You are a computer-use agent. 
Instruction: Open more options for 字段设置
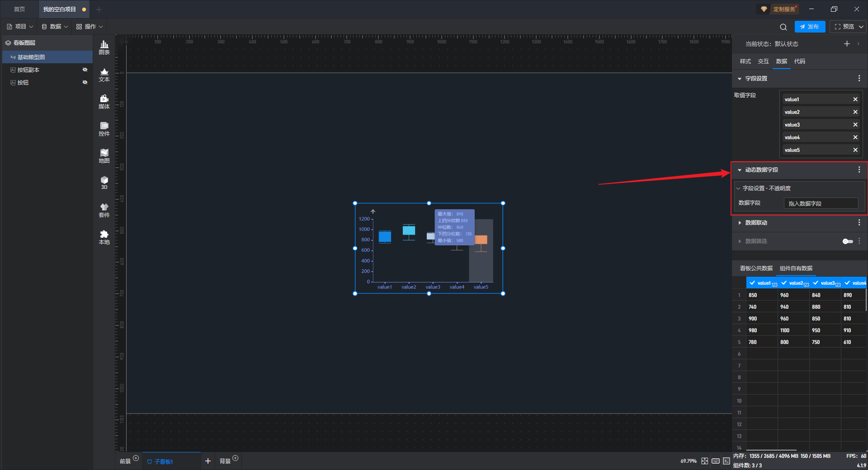859,79
